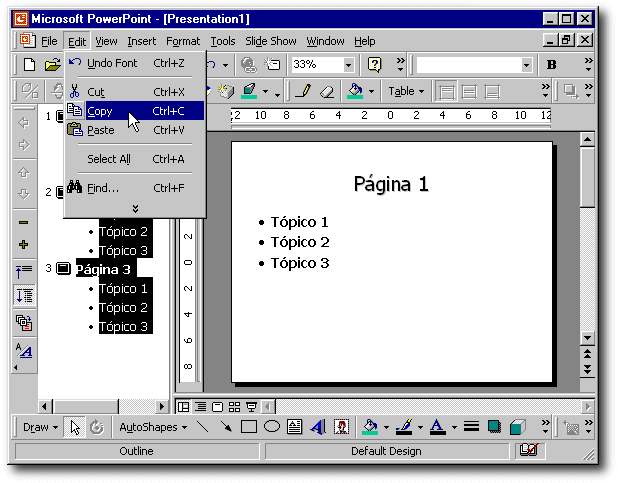Toggle Show Formatting in outline toolbar
The height and width of the screenshot is (483, 618).
coord(24,351)
